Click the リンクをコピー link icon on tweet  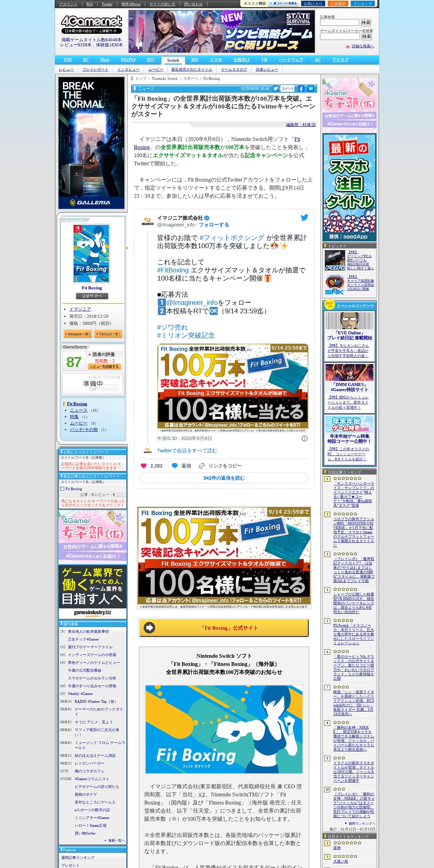click(202, 466)
